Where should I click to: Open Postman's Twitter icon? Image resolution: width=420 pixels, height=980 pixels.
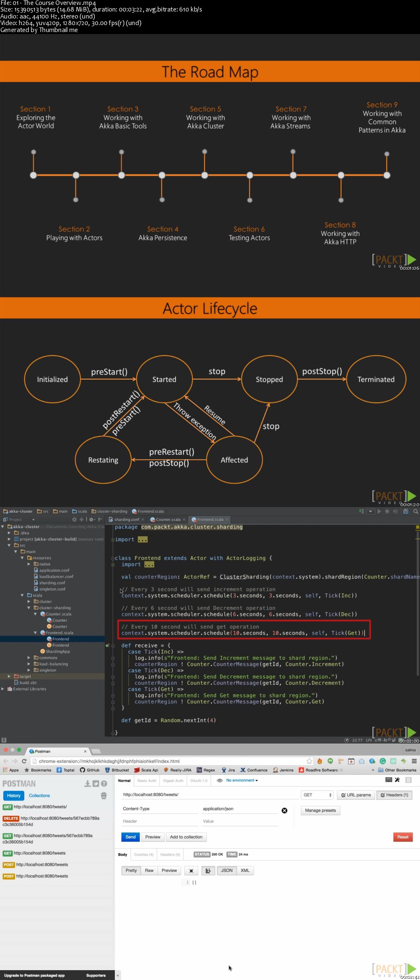click(x=96, y=784)
